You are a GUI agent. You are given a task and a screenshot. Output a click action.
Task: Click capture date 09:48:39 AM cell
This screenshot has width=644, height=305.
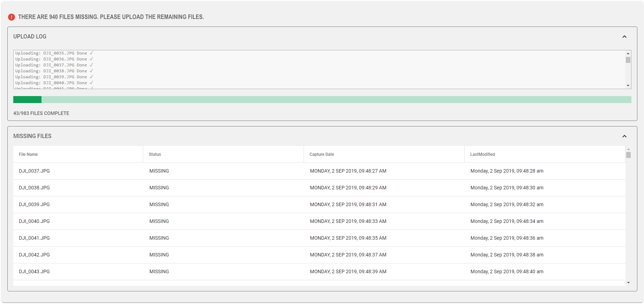tap(348, 271)
